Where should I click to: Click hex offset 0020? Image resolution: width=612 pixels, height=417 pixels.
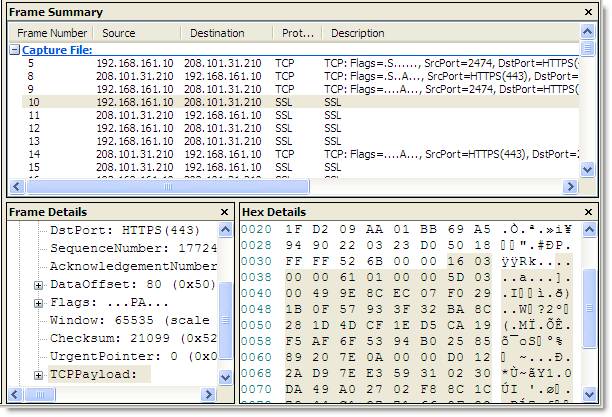(256, 229)
